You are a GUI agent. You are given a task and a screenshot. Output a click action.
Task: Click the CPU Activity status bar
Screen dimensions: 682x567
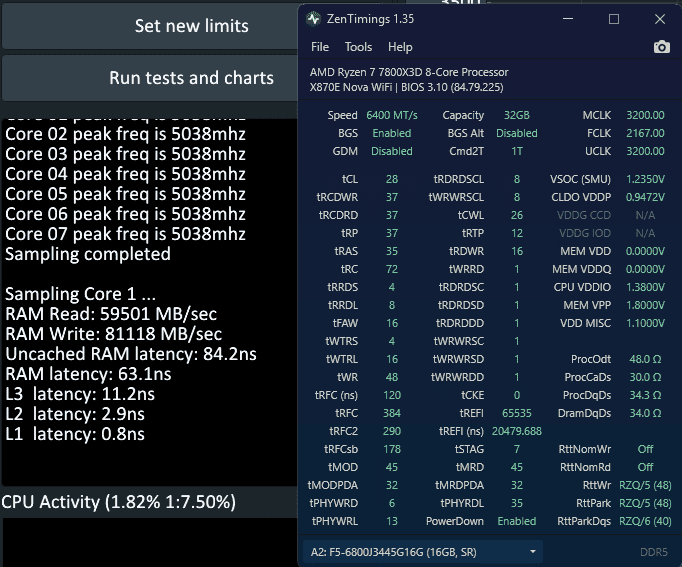tap(118, 502)
